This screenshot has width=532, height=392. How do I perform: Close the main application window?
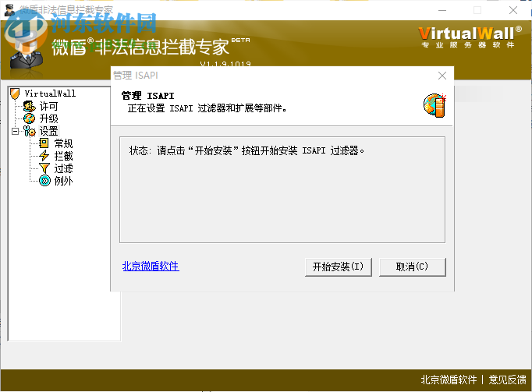click(x=513, y=10)
